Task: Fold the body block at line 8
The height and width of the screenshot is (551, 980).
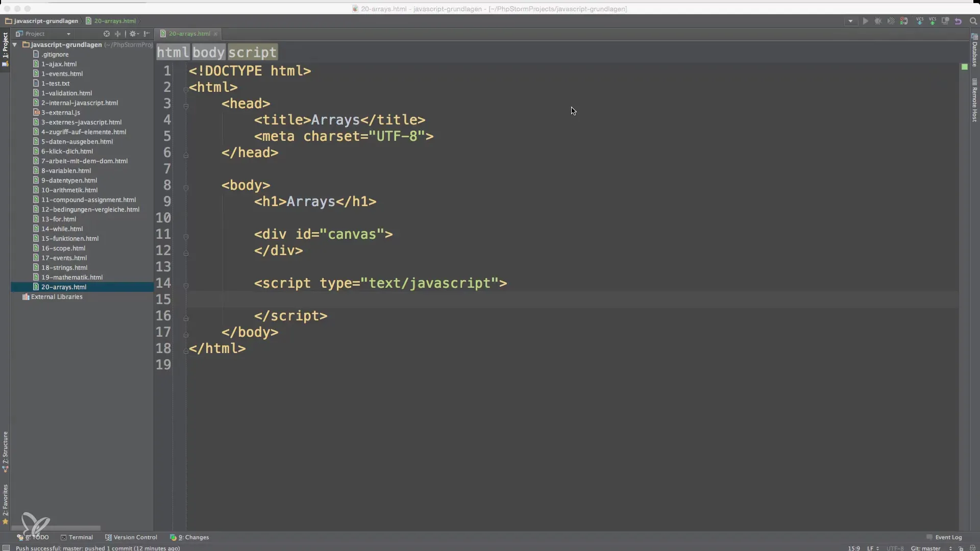Action: pyautogui.click(x=186, y=187)
